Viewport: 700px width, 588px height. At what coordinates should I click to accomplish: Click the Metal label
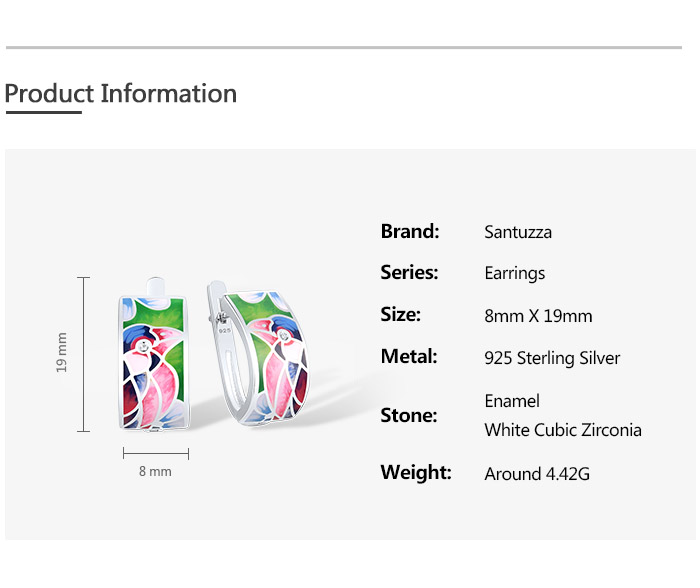(x=409, y=357)
